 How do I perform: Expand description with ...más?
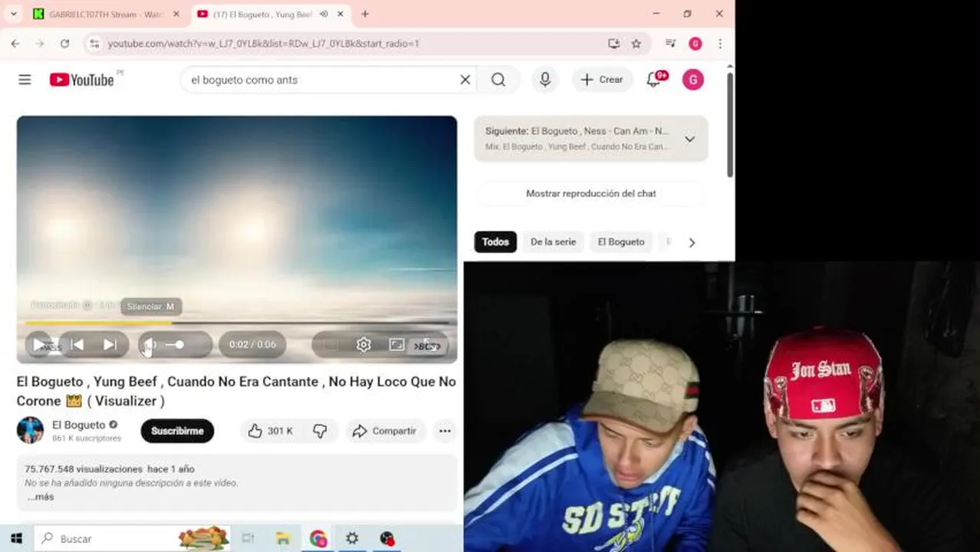pos(41,497)
